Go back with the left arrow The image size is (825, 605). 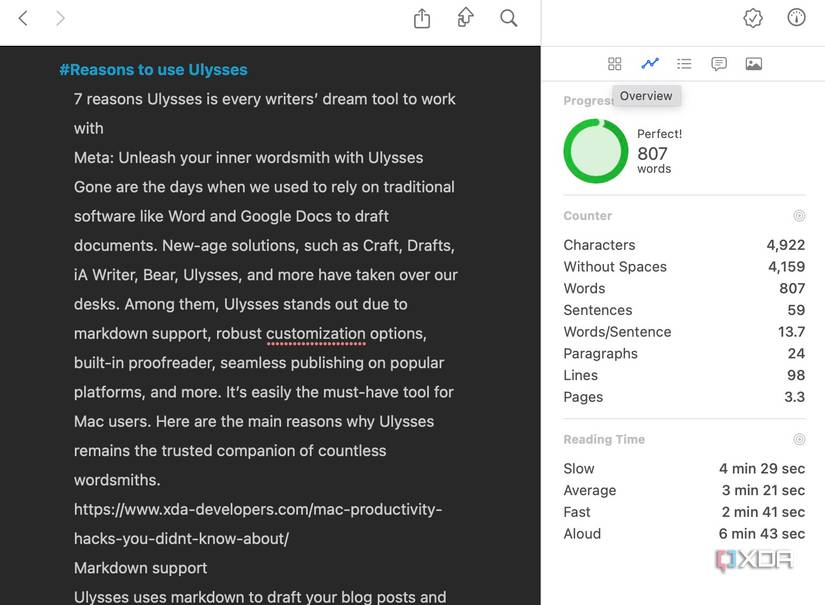23,18
